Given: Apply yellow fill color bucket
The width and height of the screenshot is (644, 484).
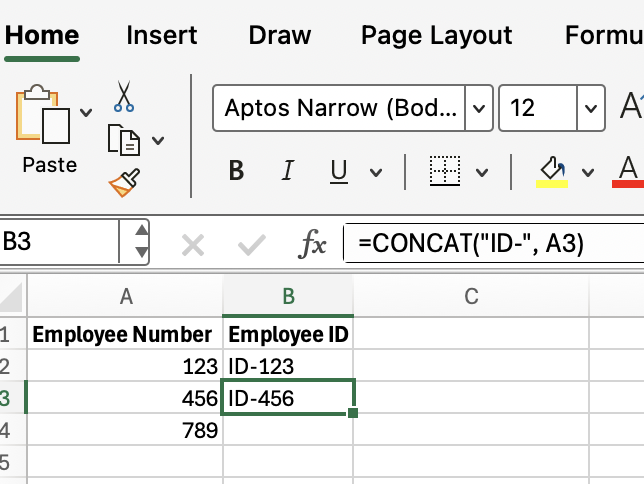Looking at the screenshot, I should click(x=552, y=172).
